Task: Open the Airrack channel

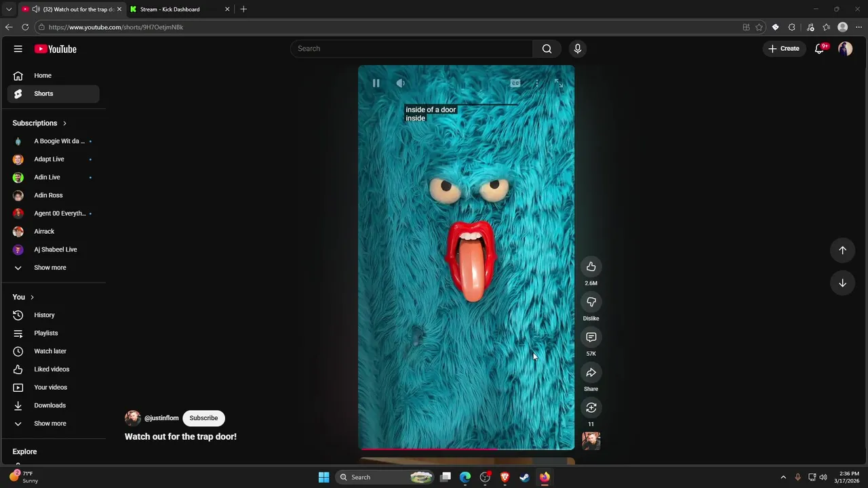Action: 54,231
